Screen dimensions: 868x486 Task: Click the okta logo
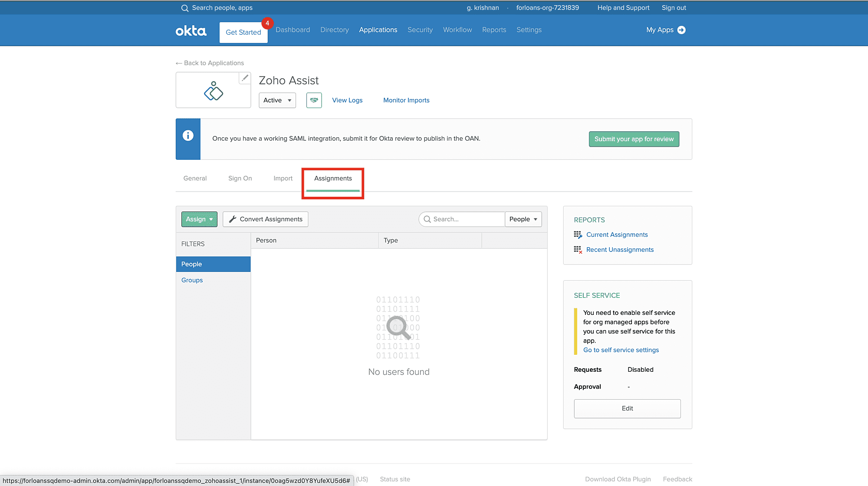pos(191,31)
